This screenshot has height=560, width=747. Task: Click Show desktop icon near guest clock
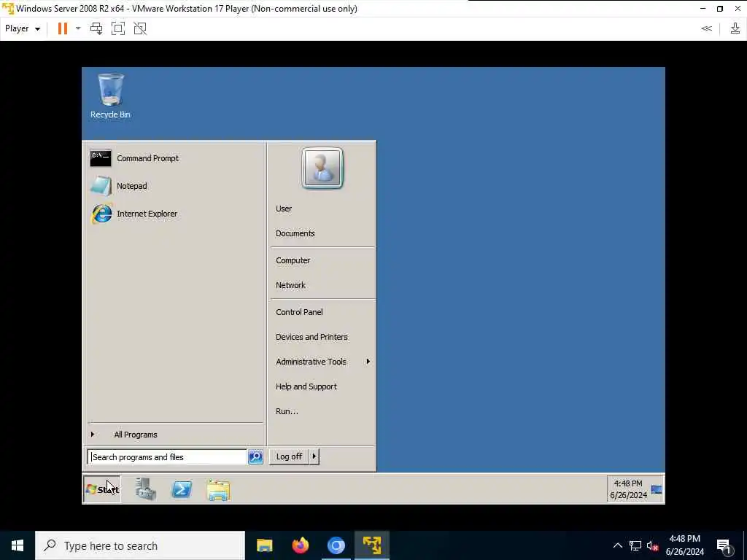657,489
